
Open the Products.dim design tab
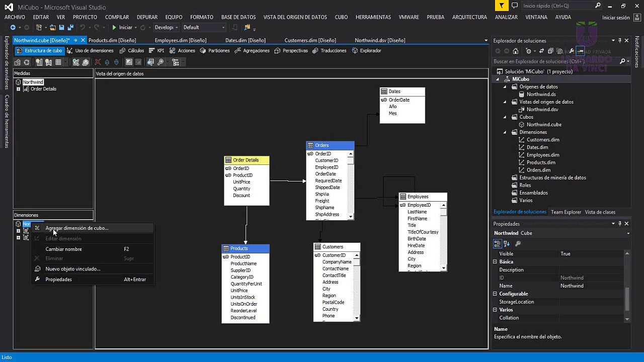pyautogui.click(x=112, y=40)
